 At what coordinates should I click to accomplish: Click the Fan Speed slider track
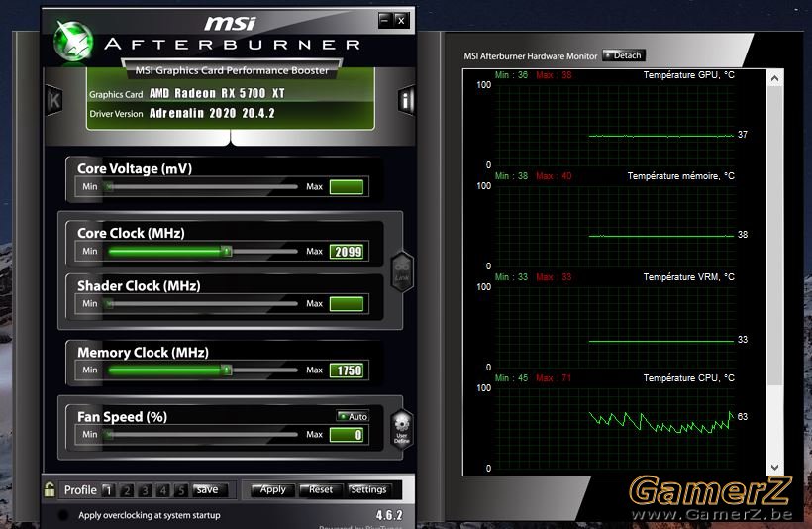coord(202,434)
